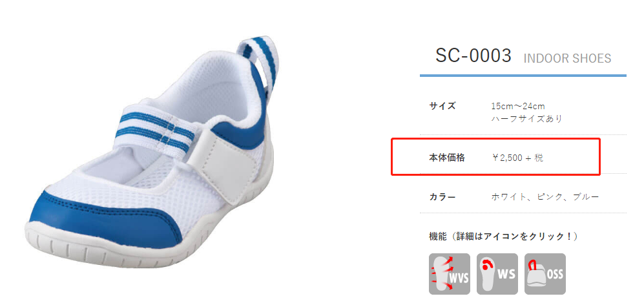Select the 15cm～24cm size text

click(518, 106)
